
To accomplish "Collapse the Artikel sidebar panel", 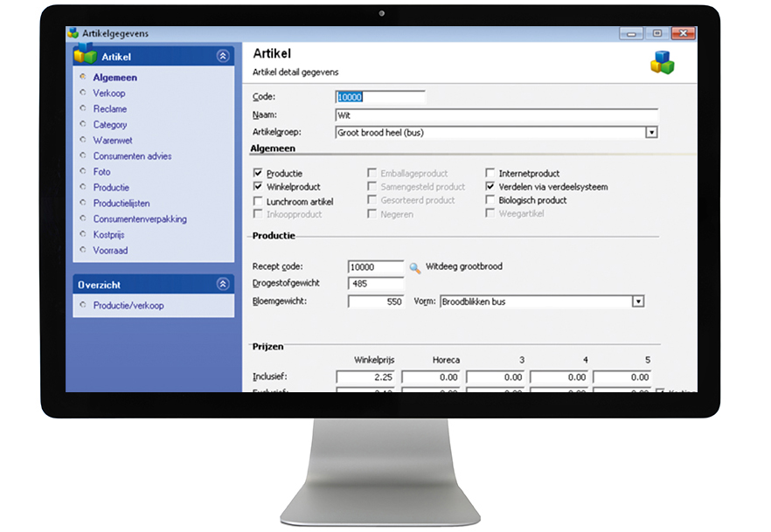I will click(223, 56).
